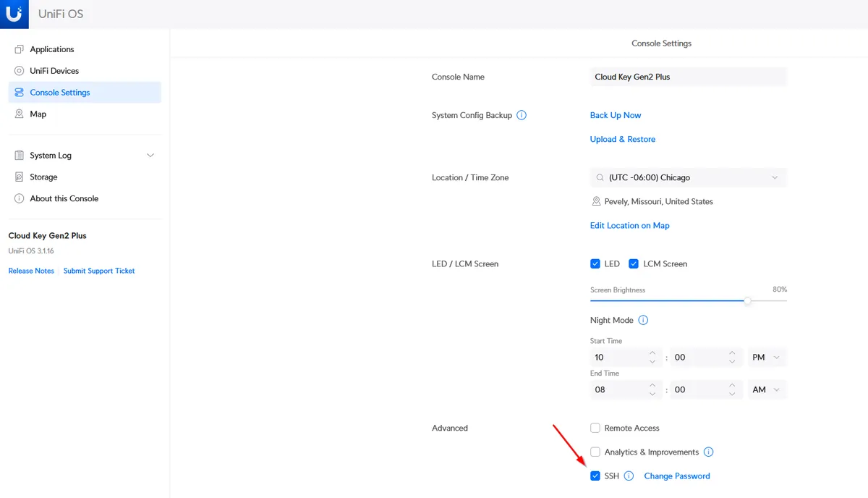Click the Back Up Now link
Viewport: 868px width, 498px height.
tap(616, 115)
